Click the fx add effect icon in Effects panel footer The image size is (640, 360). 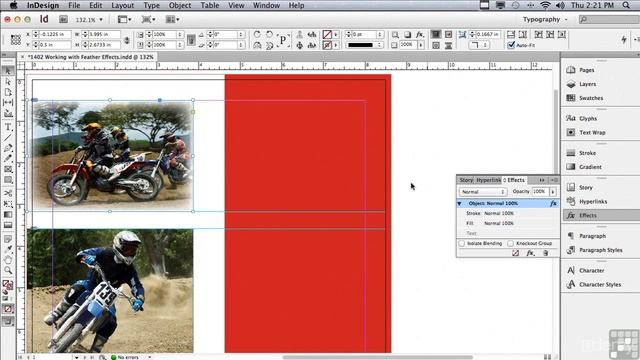click(x=530, y=253)
